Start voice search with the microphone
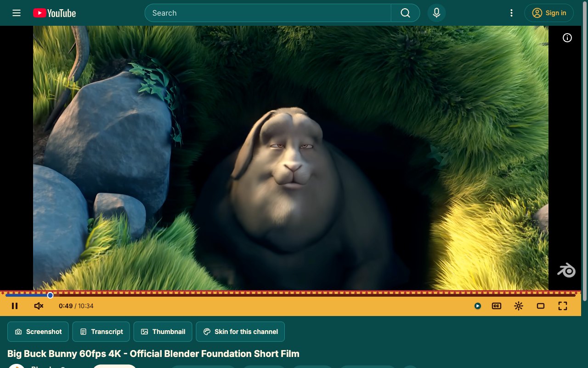The width and height of the screenshot is (588, 368). pos(436,13)
